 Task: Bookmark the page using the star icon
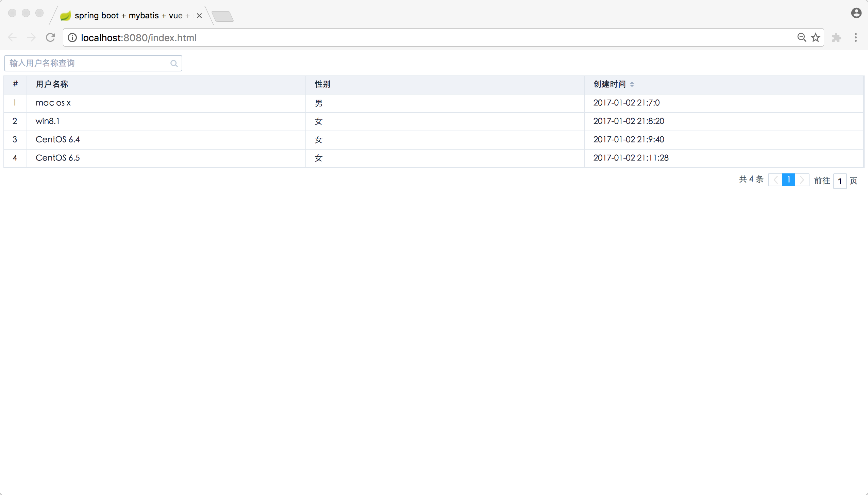pos(816,37)
